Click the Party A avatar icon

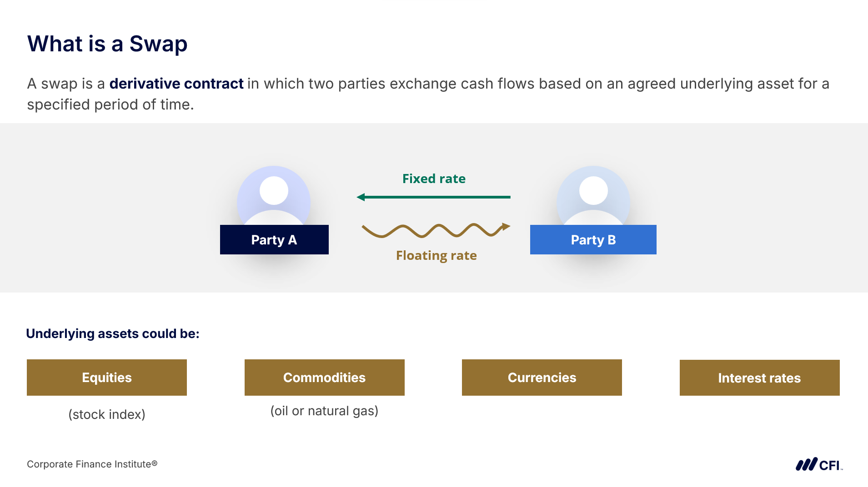274,195
